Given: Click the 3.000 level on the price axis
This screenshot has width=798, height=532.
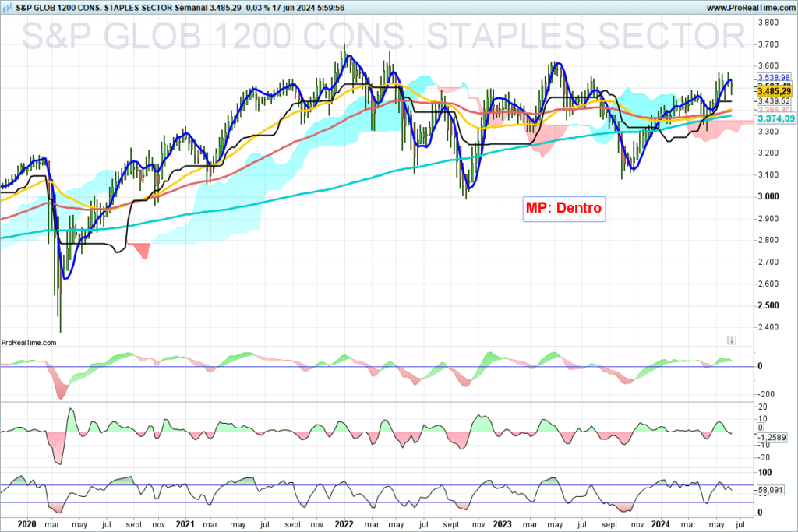Looking at the screenshot, I should 768,197.
